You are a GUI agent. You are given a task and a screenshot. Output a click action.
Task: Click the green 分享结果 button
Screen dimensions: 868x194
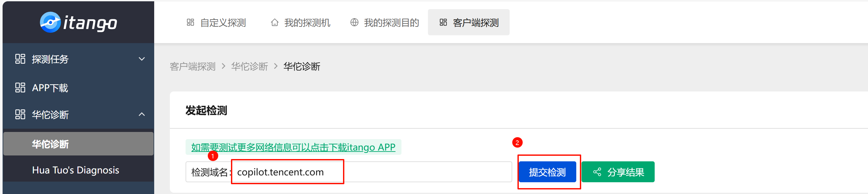618,172
